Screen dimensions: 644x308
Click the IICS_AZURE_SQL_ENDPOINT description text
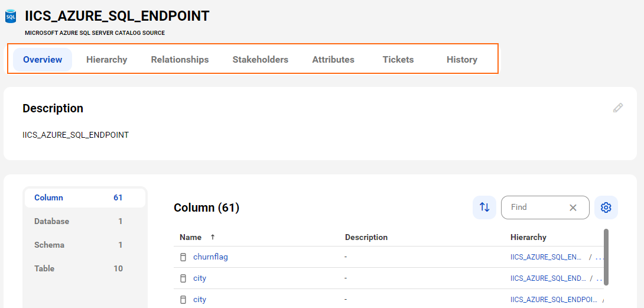[76, 134]
